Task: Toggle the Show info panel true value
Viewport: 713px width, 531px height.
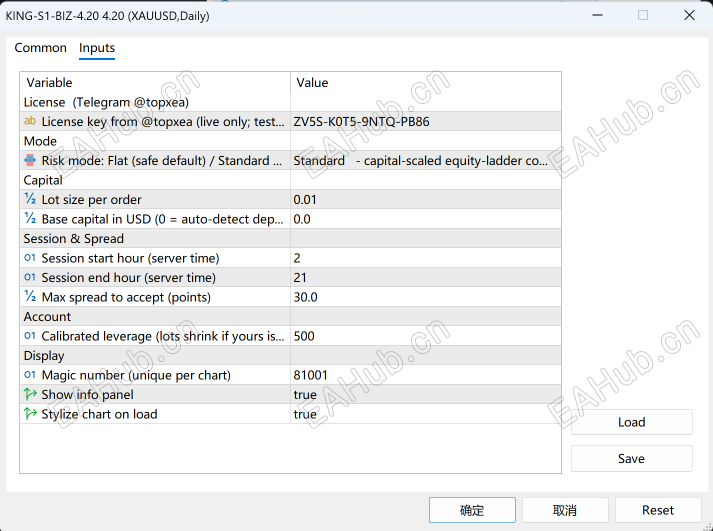Action: click(x=426, y=394)
